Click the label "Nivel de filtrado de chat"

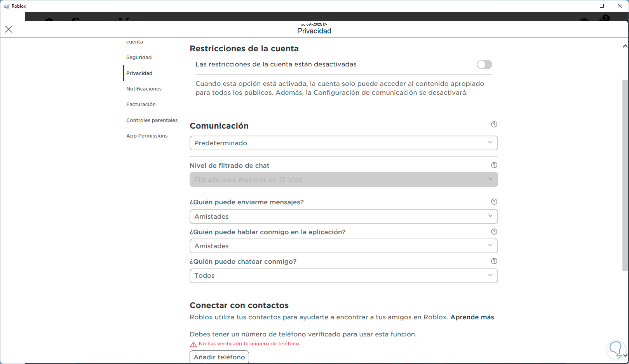click(x=229, y=165)
